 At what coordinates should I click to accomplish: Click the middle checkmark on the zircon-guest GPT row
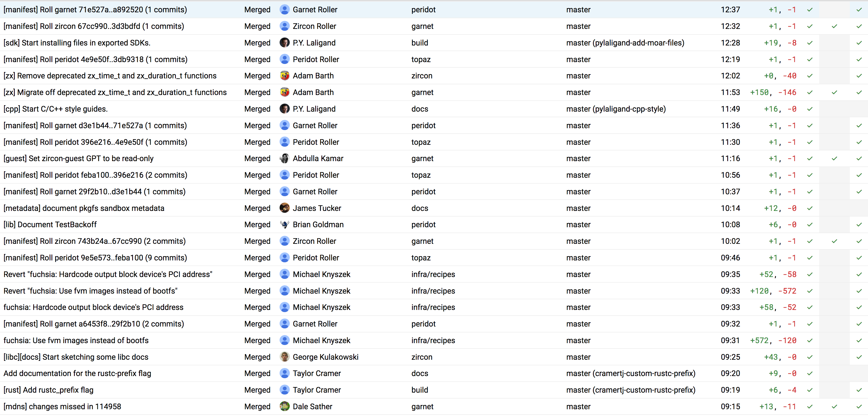(x=834, y=158)
